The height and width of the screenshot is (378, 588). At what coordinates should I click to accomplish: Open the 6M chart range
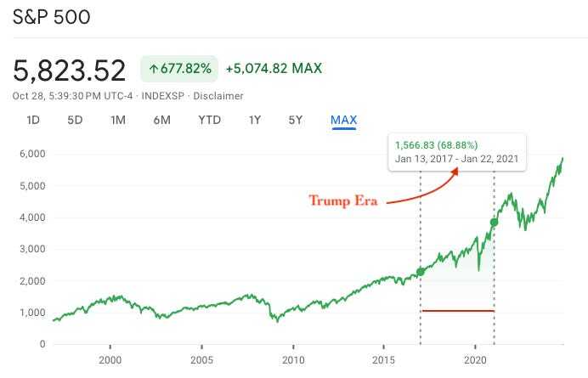point(162,120)
